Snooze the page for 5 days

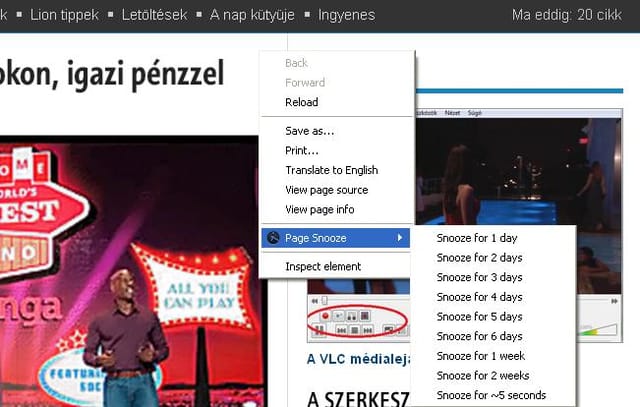[x=479, y=316]
